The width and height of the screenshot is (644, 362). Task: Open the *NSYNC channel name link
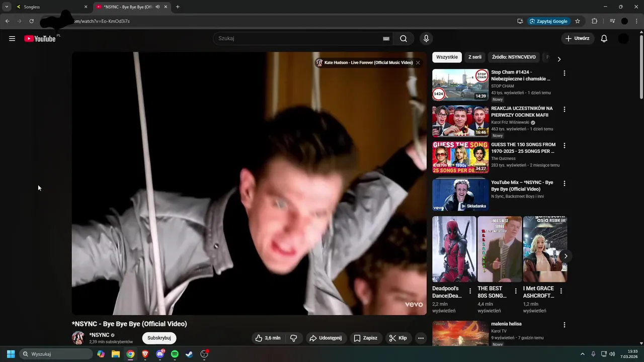tap(99, 335)
